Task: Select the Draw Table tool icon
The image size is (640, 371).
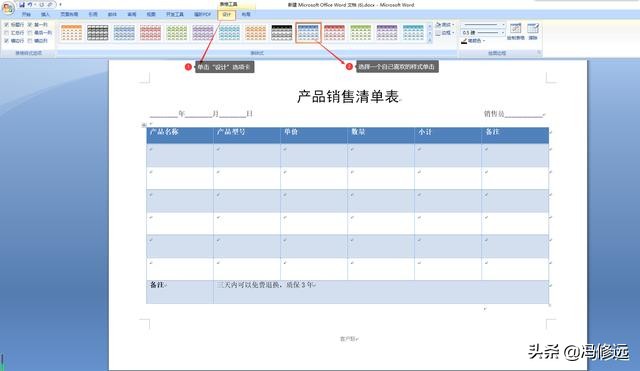Action: point(516,29)
